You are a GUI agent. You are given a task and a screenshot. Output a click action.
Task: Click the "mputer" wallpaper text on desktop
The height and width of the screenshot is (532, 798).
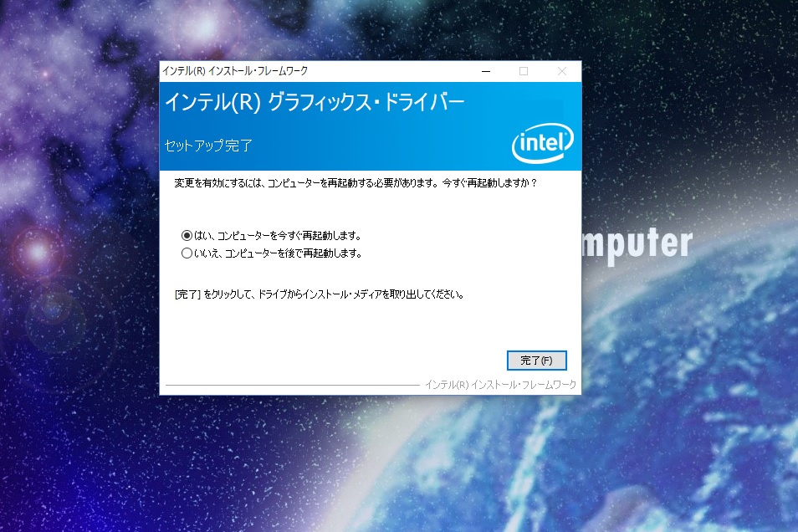point(637,245)
